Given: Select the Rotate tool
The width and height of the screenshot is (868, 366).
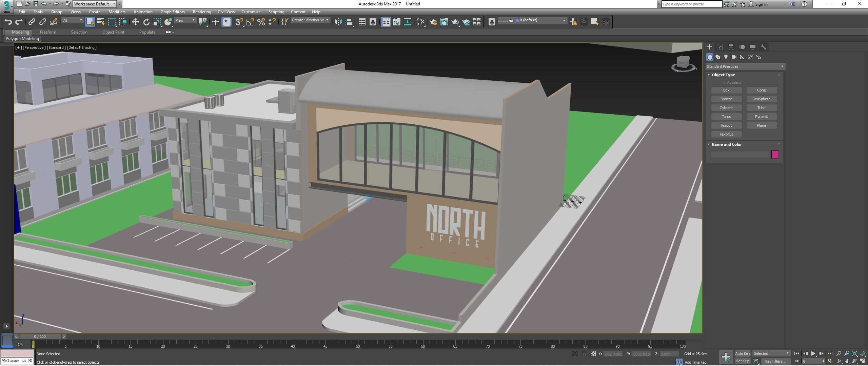Looking at the screenshot, I should [146, 22].
